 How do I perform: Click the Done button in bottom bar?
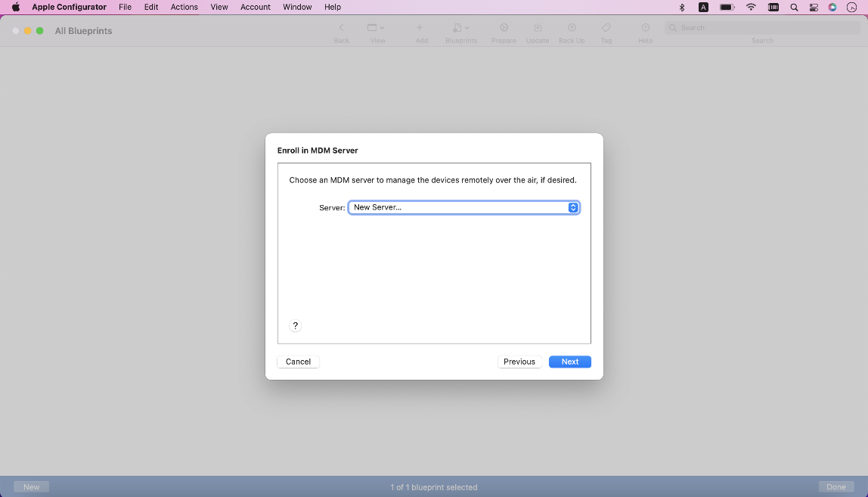click(836, 487)
